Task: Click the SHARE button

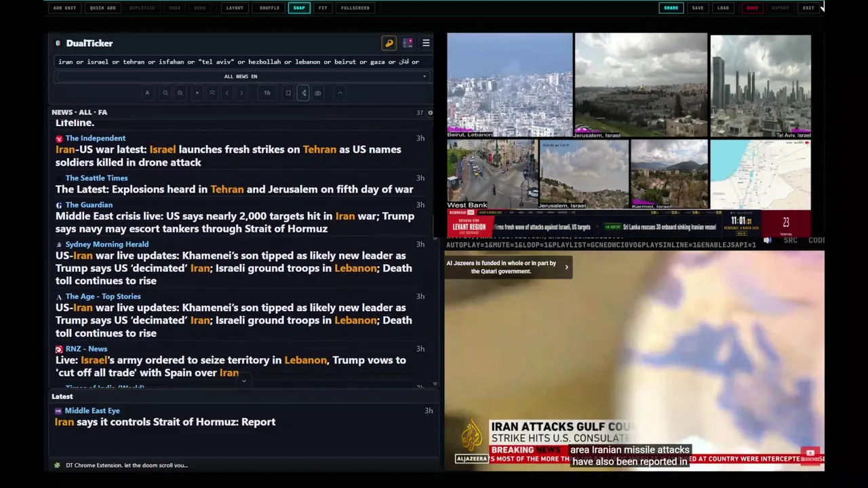Action: 671,7
